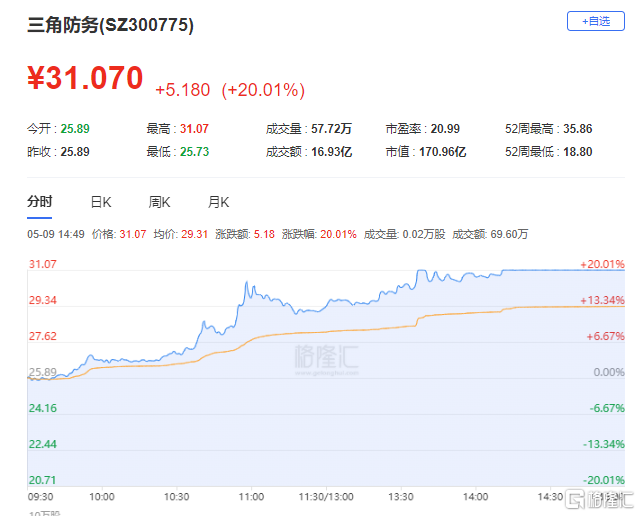Click the time axis label 11:00
The width and height of the screenshot is (640, 516).
pyautogui.click(x=251, y=497)
